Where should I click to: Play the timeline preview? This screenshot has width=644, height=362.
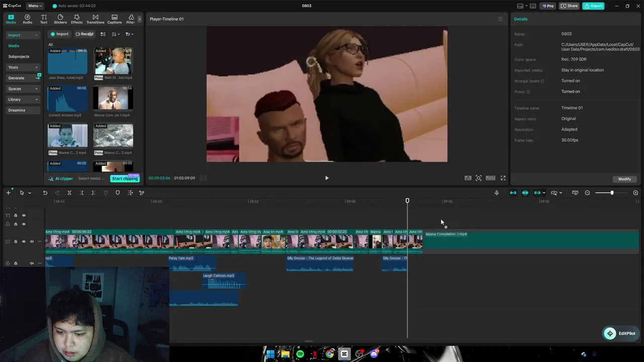click(327, 178)
